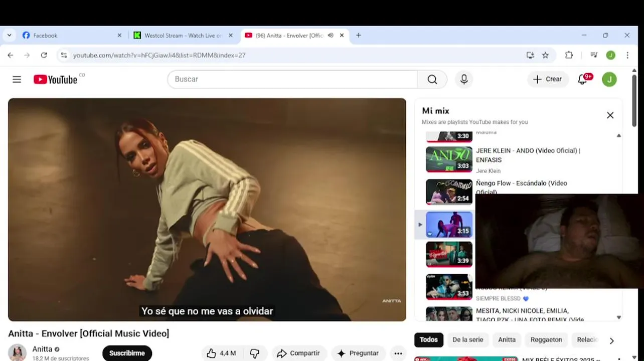Close the Westcol Stream tab
644x361 pixels.
[231, 36]
